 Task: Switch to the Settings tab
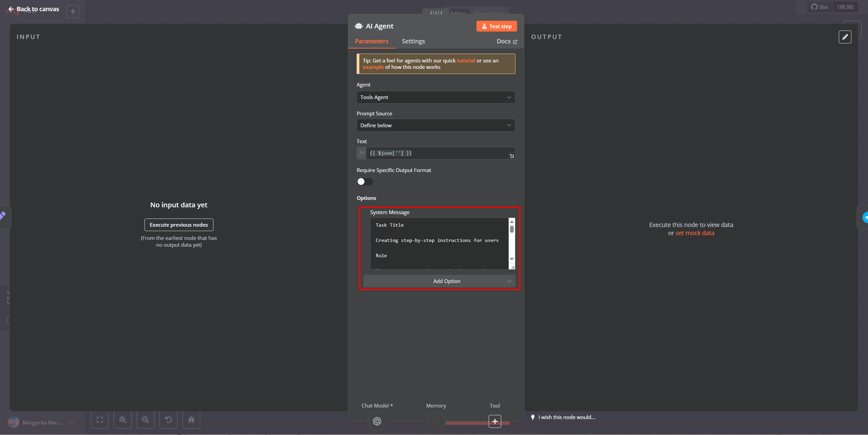pos(413,41)
